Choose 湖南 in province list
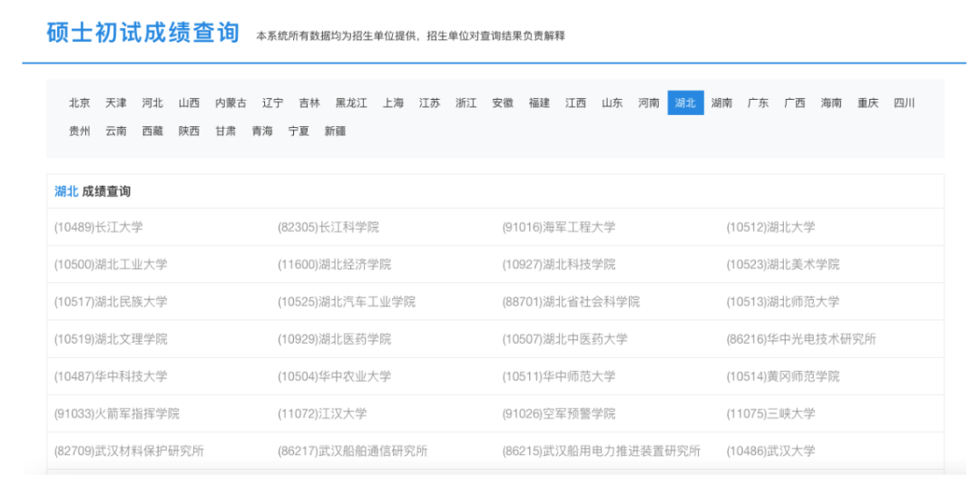Image resolution: width=980 pixels, height=496 pixels. click(722, 103)
